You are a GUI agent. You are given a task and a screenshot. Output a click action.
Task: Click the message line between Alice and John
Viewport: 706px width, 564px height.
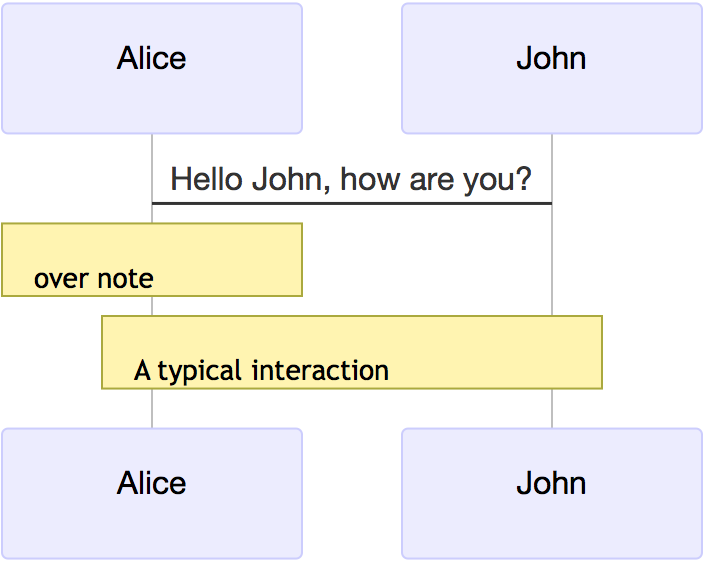click(x=352, y=203)
